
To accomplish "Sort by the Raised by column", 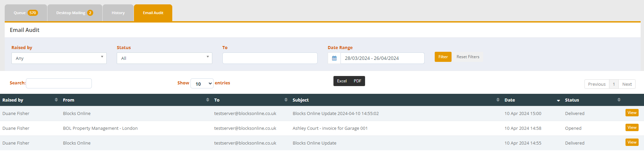I will click(x=30, y=100).
